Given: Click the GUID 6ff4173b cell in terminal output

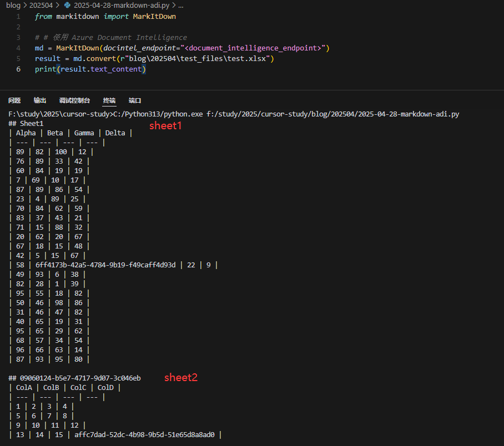Looking at the screenshot, I should (x=105, y=265).
